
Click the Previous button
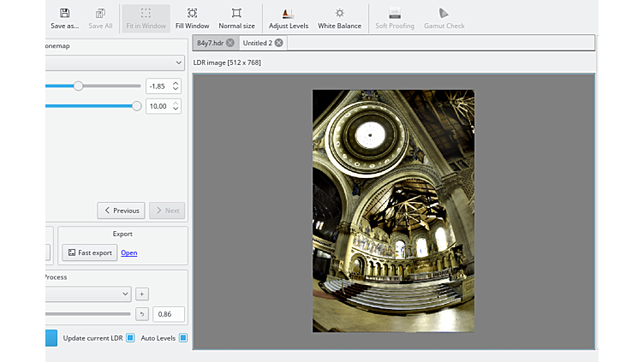pyautogui.click(x=121, y=211)
